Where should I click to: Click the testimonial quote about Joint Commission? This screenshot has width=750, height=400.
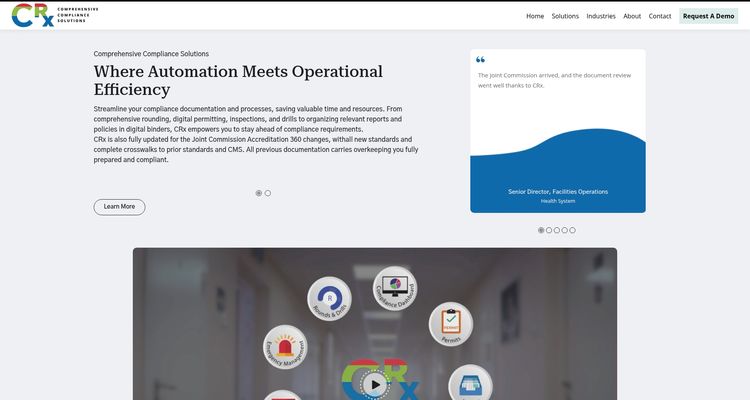(554, 80)
